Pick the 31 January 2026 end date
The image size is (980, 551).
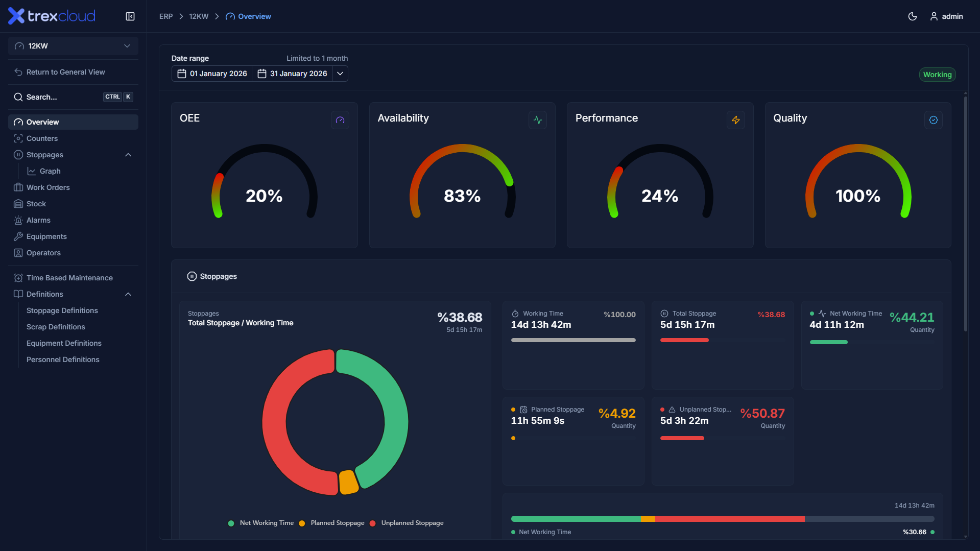(x=292, y=74)
